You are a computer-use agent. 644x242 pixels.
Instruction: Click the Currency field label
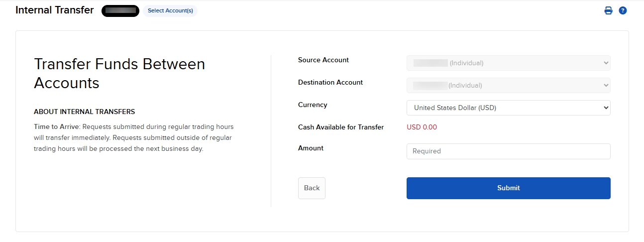(x=313, y=105)
